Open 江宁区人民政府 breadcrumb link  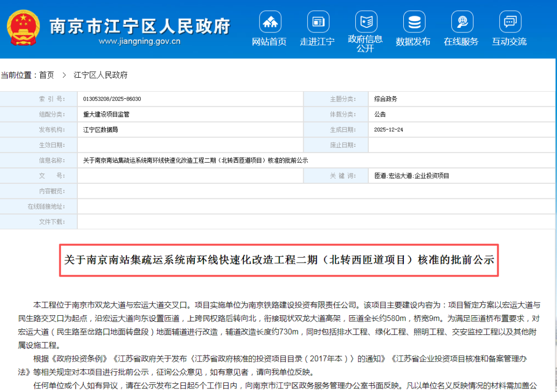tap(101, 75)
